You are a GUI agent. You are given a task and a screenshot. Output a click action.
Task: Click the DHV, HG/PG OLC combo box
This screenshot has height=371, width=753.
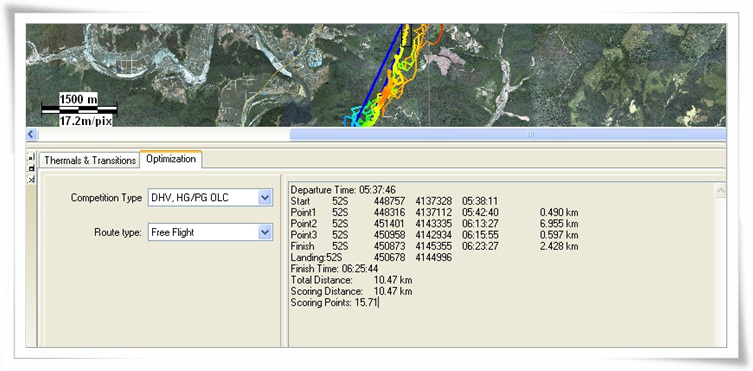point(210,198)
